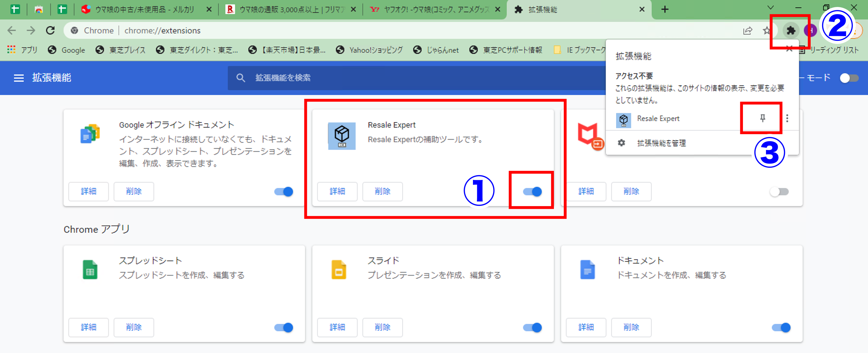Click the スライド app icon
The height and width of the screenshot is (353, 868).
(339, 269)
